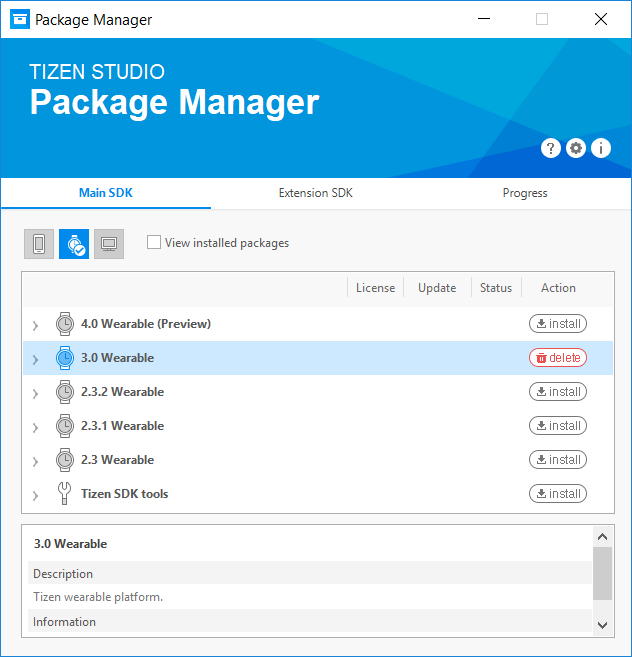Screen dimensions: 632x657
Task: Select the 2.3.1 Wearable row label
Action: [x=122, y=426]
